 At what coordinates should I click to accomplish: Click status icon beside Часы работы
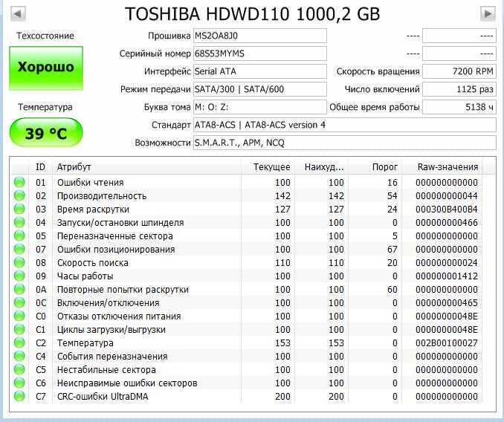coord(19,276)
